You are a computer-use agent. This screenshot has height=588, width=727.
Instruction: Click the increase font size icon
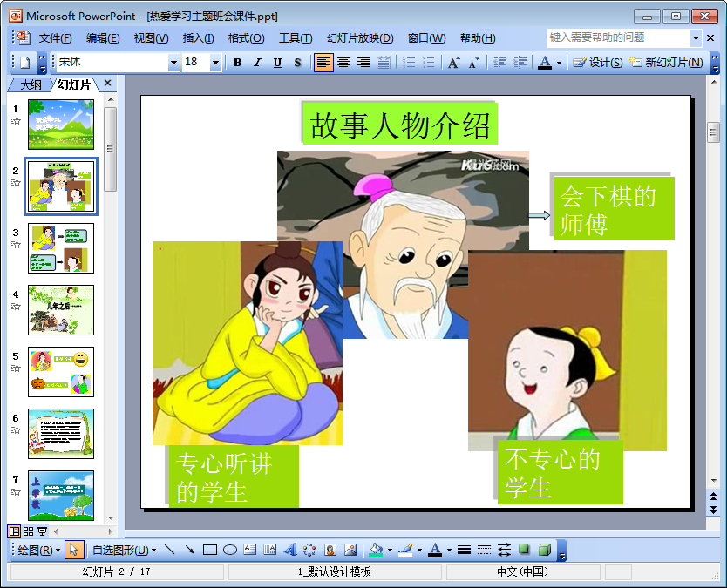453,63
